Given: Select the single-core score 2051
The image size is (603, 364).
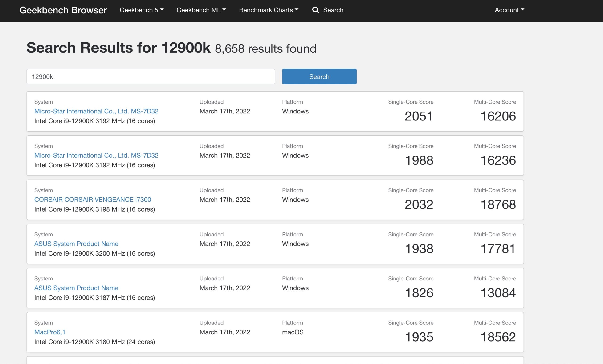Looking at the screenshot, I should click(419, 116).
